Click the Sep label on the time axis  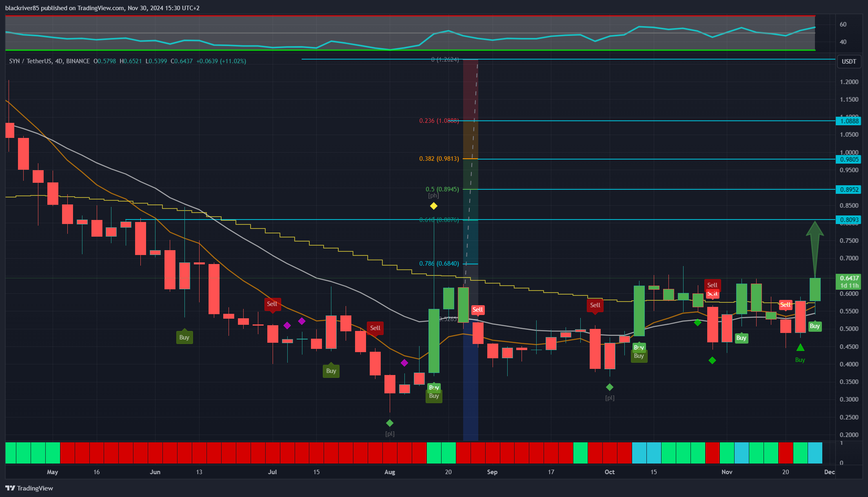[x=492, y=472]
